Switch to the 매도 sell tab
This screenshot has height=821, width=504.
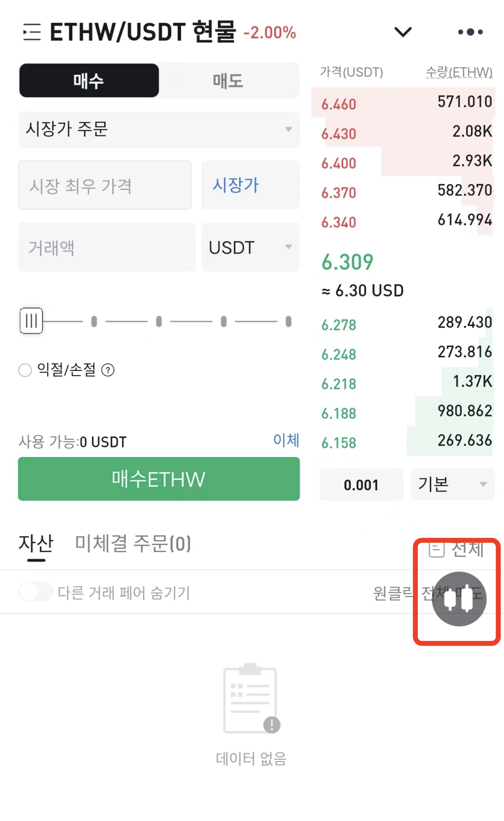point(228,81)
